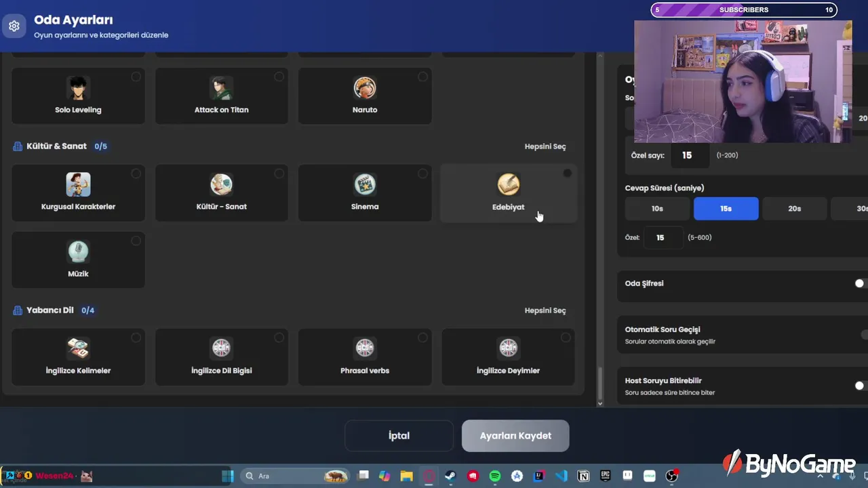This screenshot has height=488, width=868.
Task: Click the scrollbar down arrow
Action: (x=599, y=403)
